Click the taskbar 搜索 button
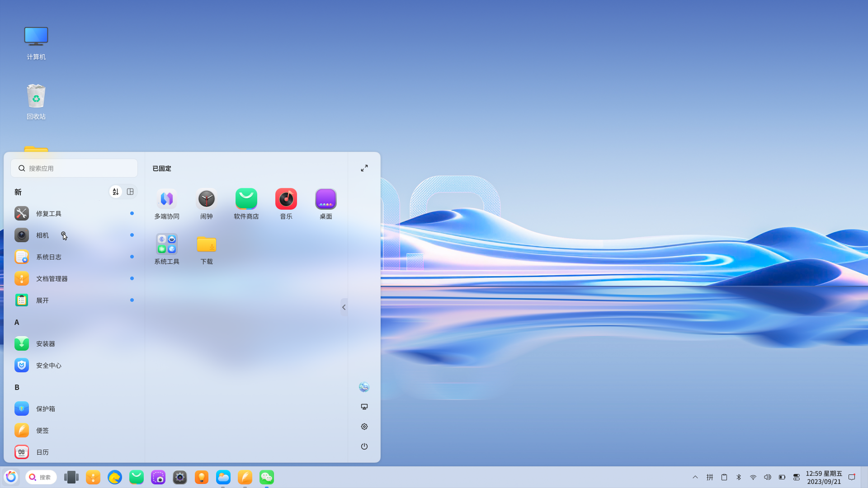This screenshot has width=868, height=488. click(41, 477)
